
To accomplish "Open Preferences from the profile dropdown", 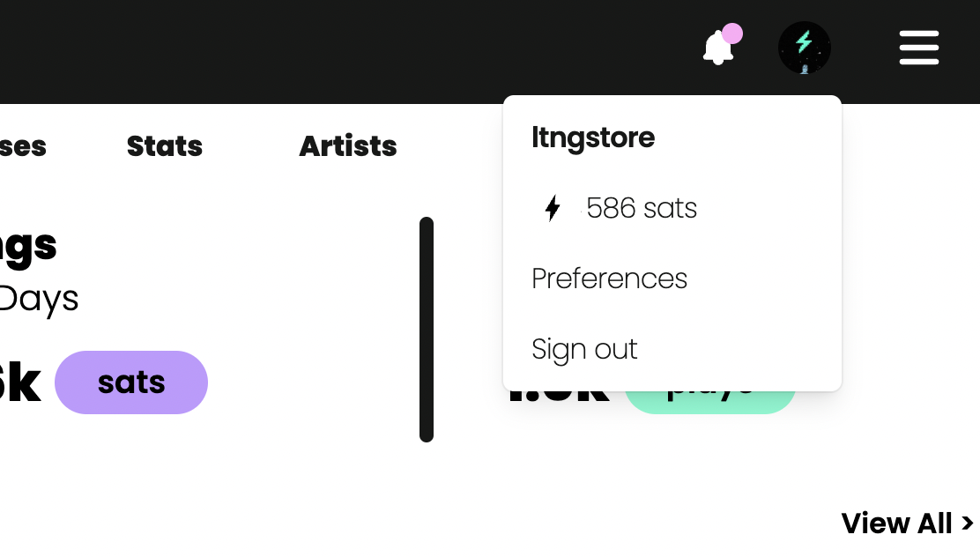I will [609, 278].
